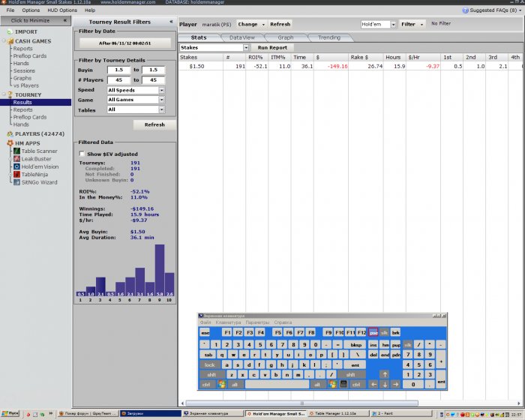Open the HUD Options menu

(62, 10)
